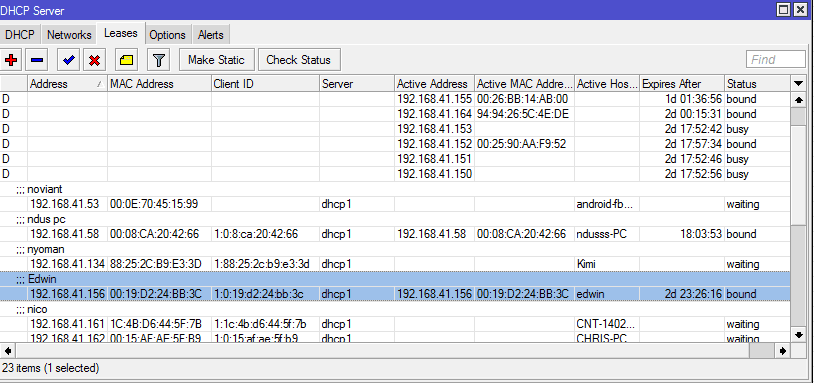Click the yellow Comment note icon
This screenshot has width=814, height=383.
(x=126, y=60)
